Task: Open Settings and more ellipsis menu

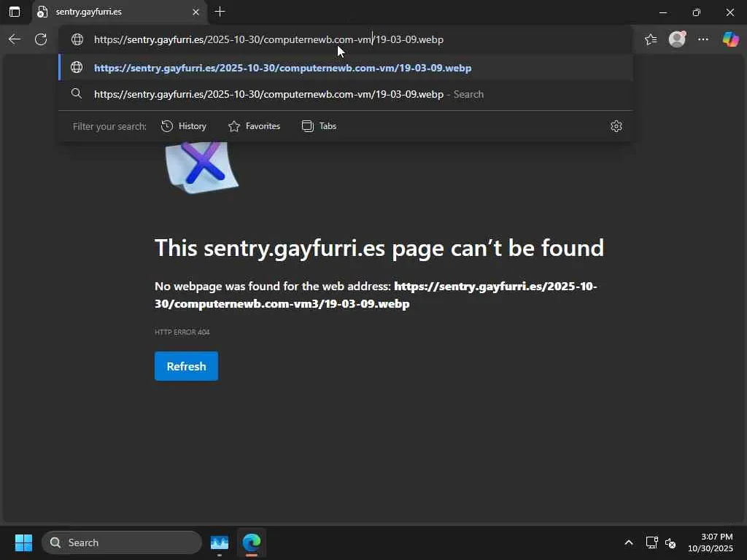Action: tap(703, 39)
